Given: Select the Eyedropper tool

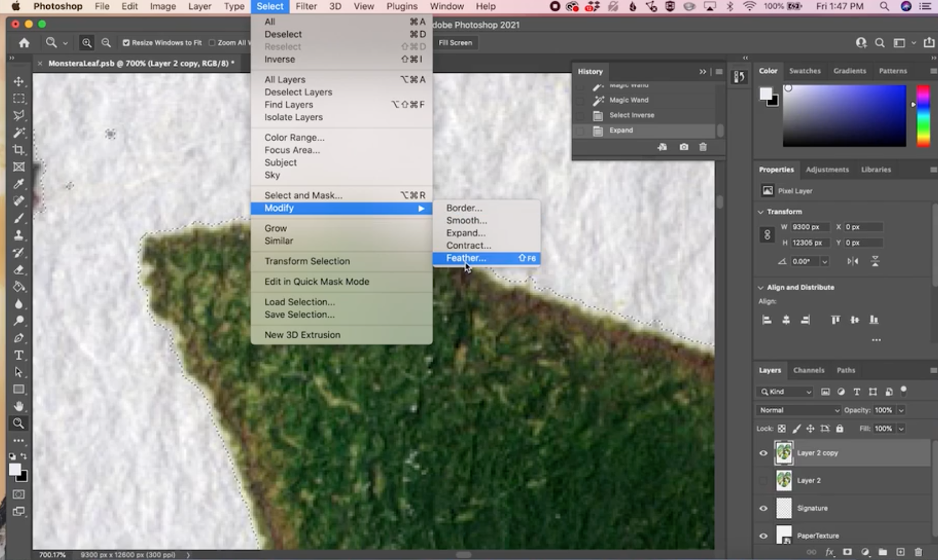Looking at the screenshot, I should 19,184.
